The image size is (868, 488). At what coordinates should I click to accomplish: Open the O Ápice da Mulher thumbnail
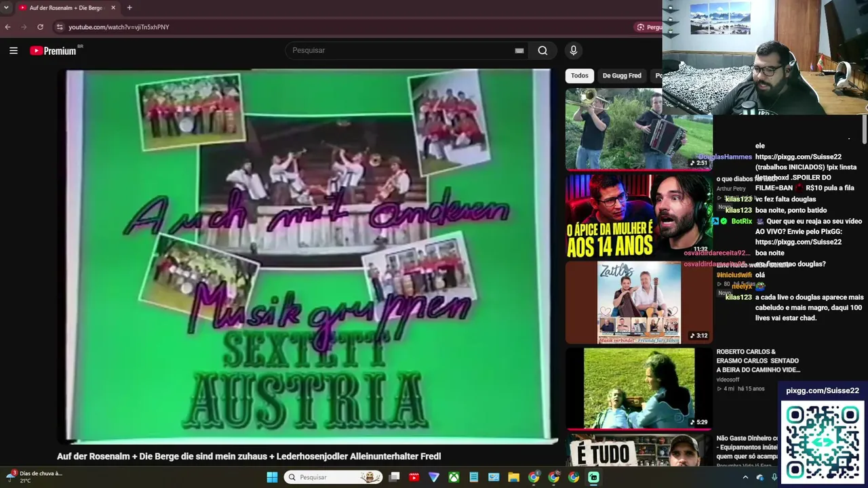[x=639, y=216]
